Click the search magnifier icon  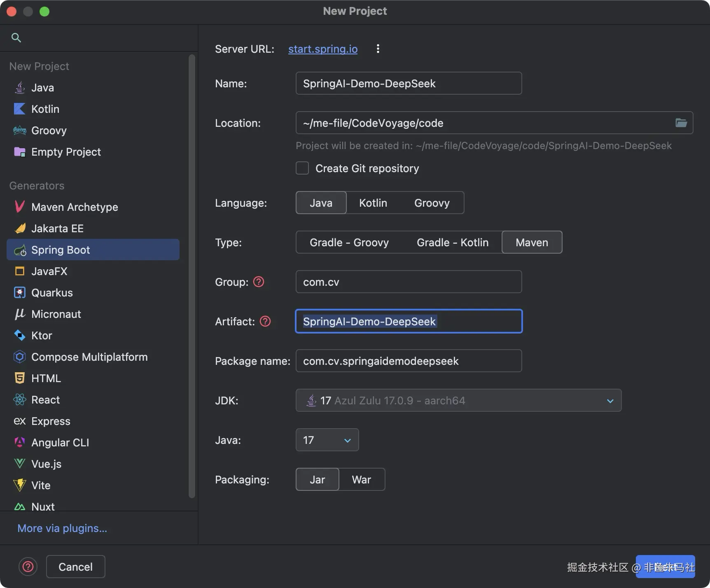16,38
